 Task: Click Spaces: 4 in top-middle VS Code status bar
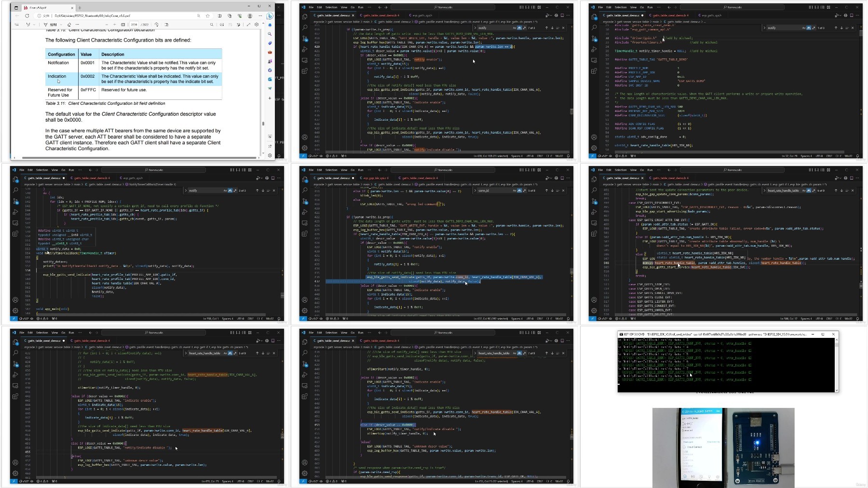click(x=516, y=156)
